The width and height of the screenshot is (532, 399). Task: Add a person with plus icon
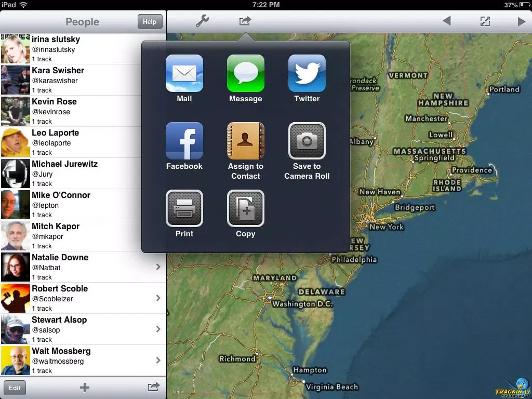tap(85, 388)
